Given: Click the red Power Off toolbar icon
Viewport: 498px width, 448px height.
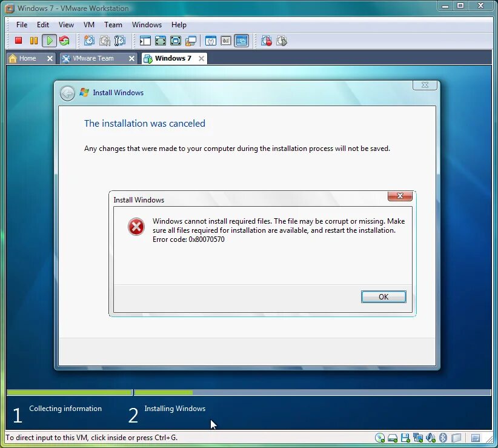Looking at the screenshot, I should 18,41.
